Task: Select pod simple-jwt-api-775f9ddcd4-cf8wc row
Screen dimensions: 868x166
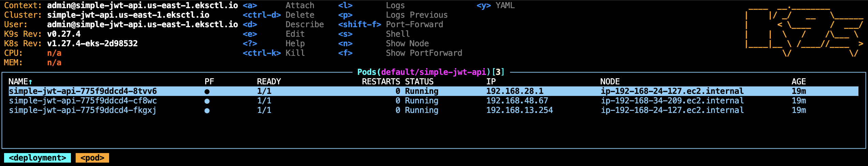Action: pyautogui.click(x=433, y=101)
